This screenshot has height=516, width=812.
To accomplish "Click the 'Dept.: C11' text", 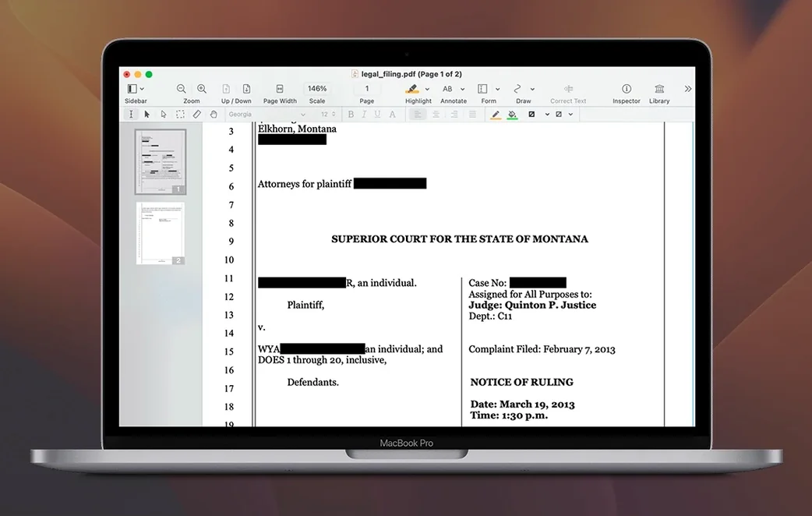I will click(x=490, y=316).
